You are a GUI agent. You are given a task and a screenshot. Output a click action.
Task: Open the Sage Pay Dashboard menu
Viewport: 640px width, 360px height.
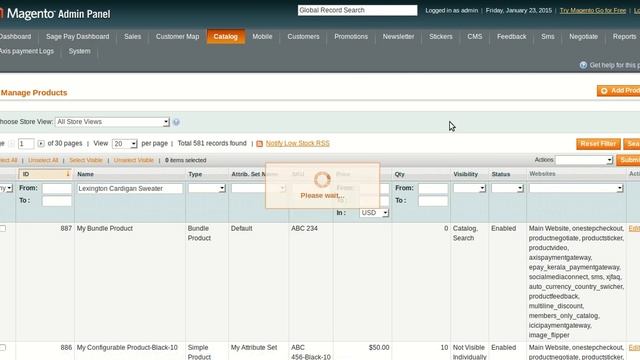78,37
